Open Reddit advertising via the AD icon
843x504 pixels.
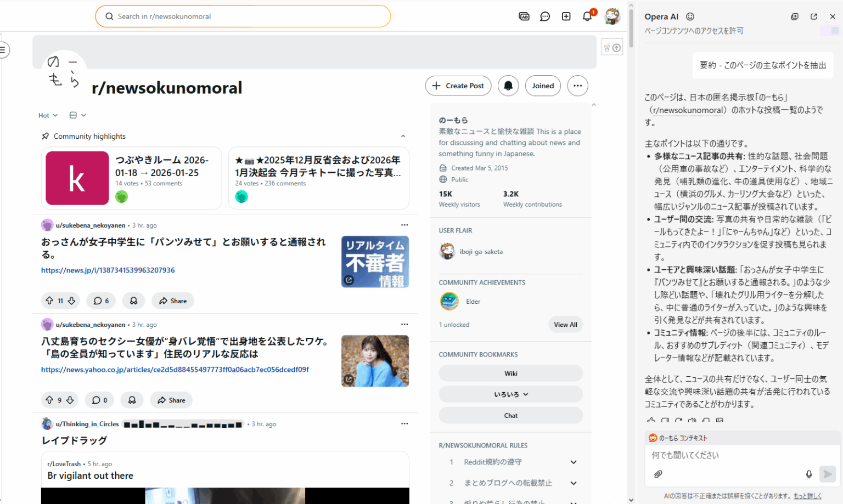pos(524,16)
